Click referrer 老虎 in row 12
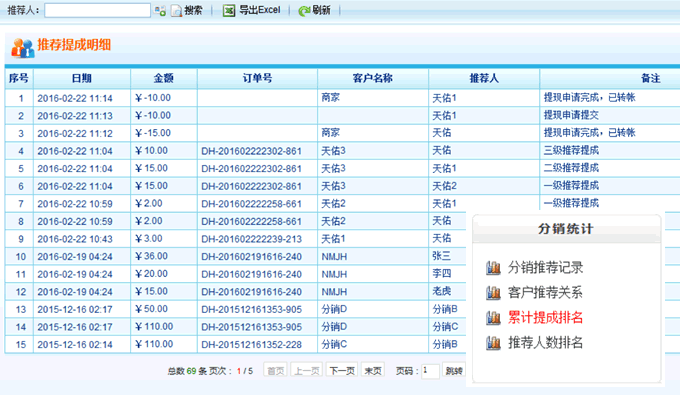The width and height of the screenshot is (680, 395). 441,291
